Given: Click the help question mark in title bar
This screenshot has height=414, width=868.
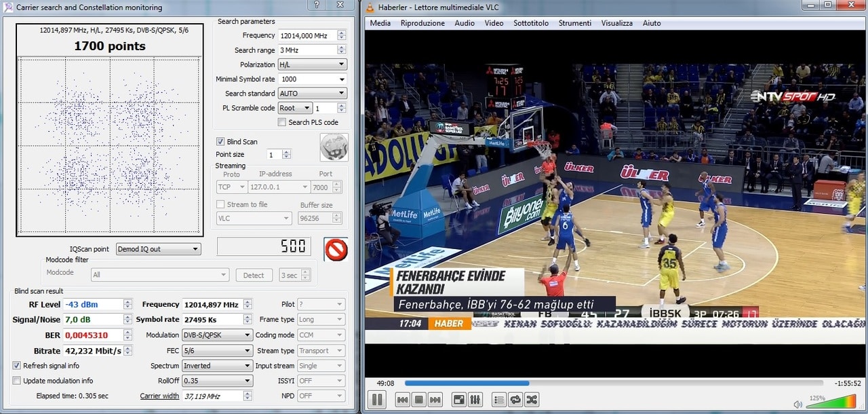Looking at the screenshot, I should (317, 6).
